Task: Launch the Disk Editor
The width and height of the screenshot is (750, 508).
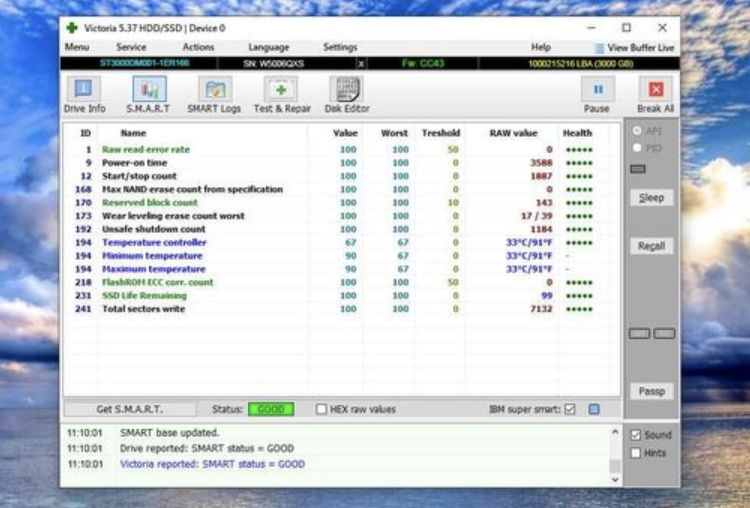Action: coord(347,95)
